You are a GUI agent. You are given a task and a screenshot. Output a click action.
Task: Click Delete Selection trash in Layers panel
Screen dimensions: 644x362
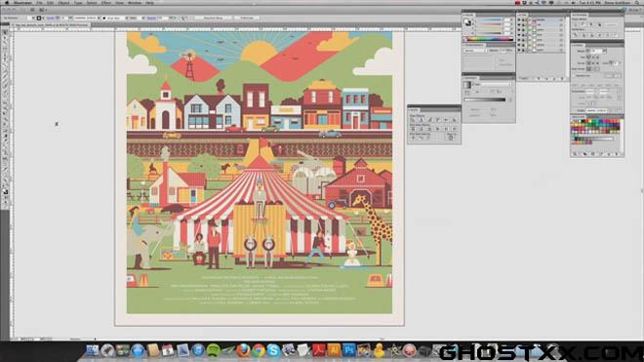point(562,78)
